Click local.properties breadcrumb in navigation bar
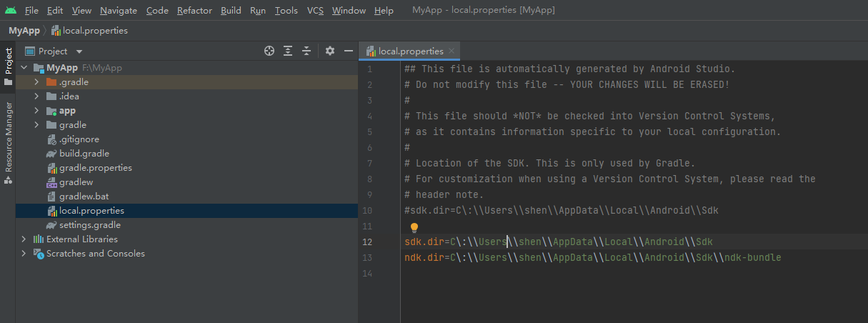Screen dimensions: 868x323 (x=90, y=31)
